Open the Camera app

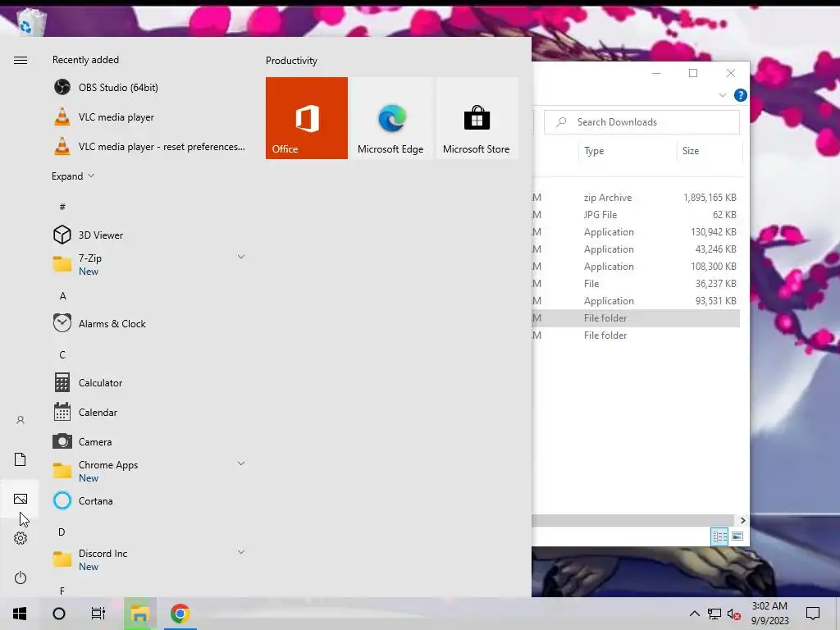[x=149, y=441]
